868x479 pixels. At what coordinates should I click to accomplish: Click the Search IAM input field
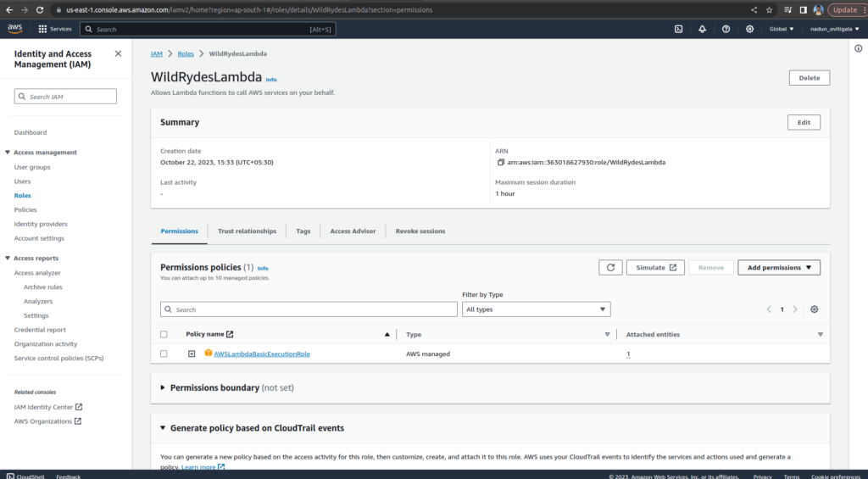coord(65,97)
